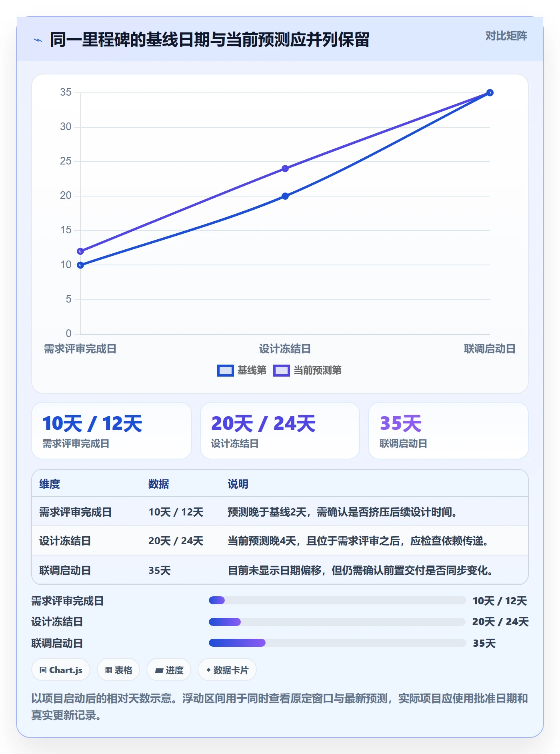Viewport: 560px width, 754px height.
Task: Toggle the 基线第 legend swatch
Action: click(x=225, y=371)
